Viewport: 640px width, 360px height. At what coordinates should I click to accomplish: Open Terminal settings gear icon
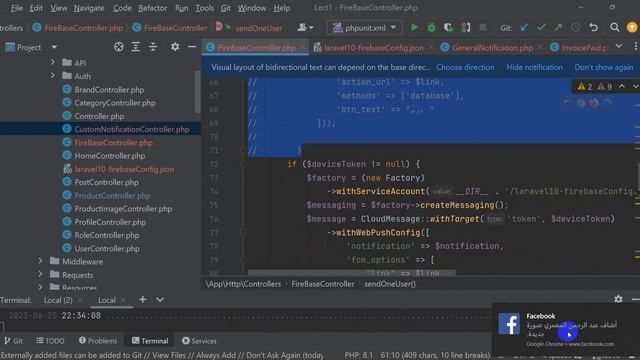pyautogui.click(x=618, y=299)
